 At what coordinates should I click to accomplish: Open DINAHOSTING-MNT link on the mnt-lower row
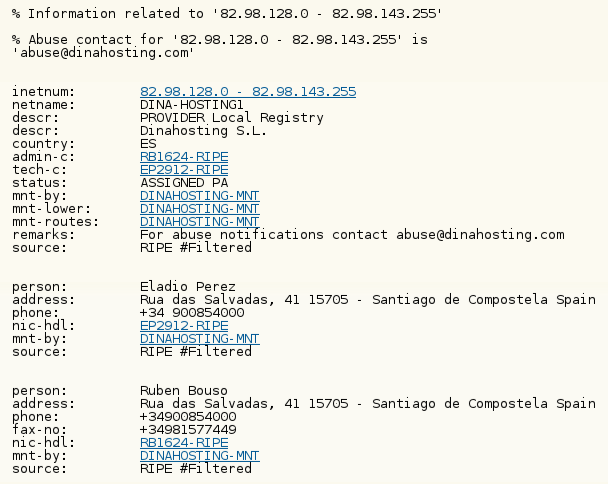coord(199,209)
